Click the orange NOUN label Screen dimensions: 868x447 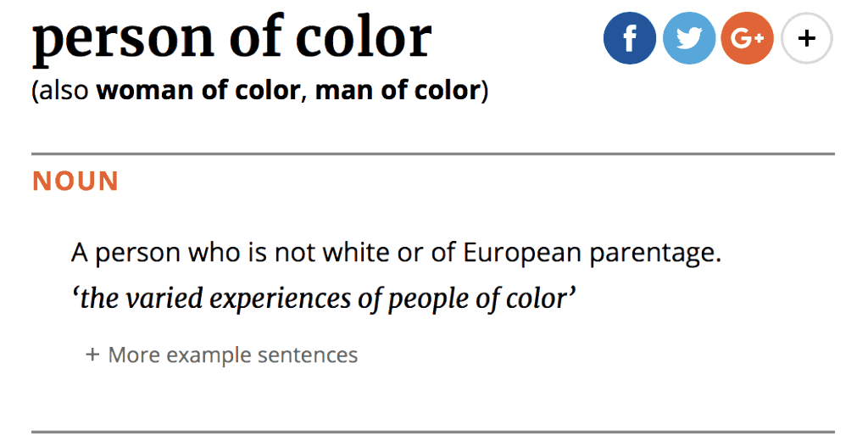click(x=75, y=182)
